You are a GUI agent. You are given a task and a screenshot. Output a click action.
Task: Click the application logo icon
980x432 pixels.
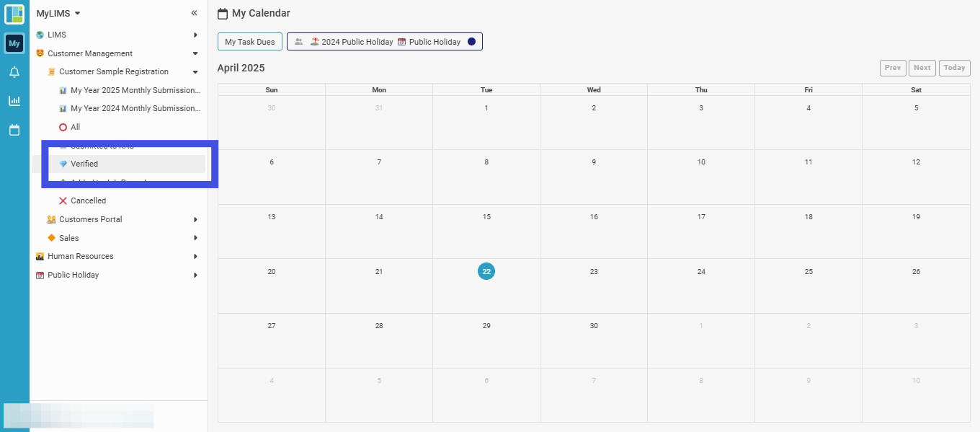[14, 14]
